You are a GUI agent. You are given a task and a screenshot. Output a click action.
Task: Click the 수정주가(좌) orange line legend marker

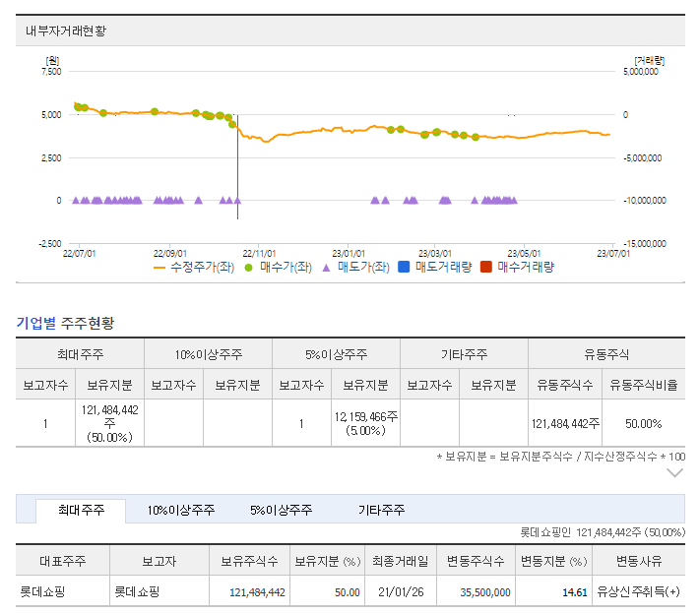159,268
